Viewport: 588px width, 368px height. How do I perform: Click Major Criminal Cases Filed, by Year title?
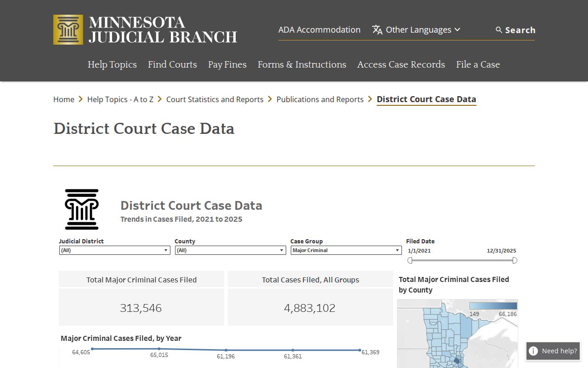(x=121, y=338)
